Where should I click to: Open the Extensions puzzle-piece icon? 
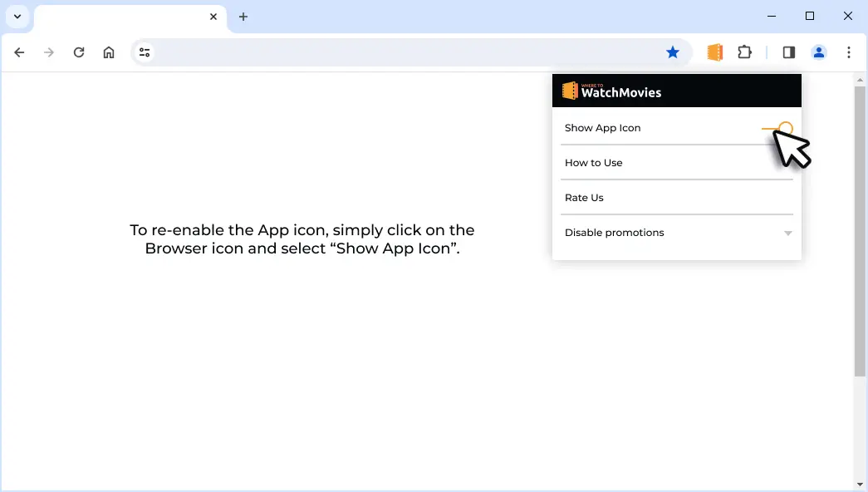click(744, 52)
